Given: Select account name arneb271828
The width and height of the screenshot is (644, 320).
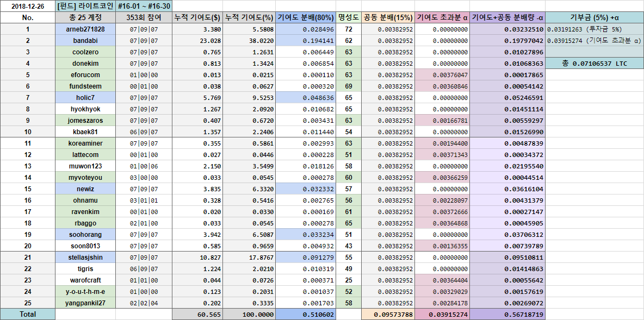Looking at the screenshot, I should click(85, 29).
